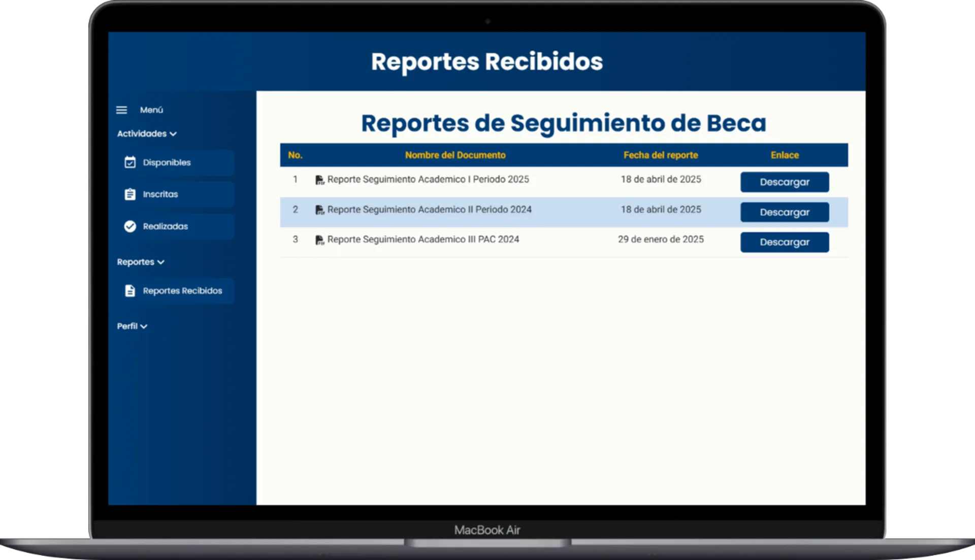Click the Fecha del reporte column header
Screen dimensions: 975x560
[660, 155]
